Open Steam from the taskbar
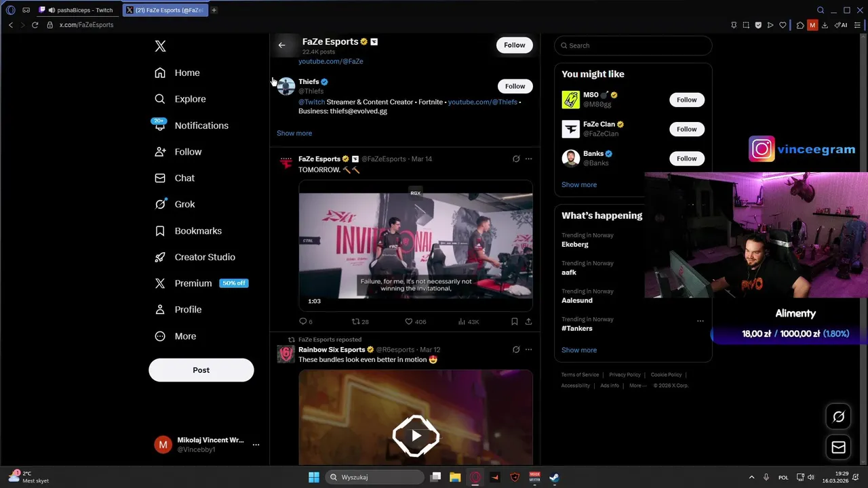The image size is (868, 488). point(554,477)
